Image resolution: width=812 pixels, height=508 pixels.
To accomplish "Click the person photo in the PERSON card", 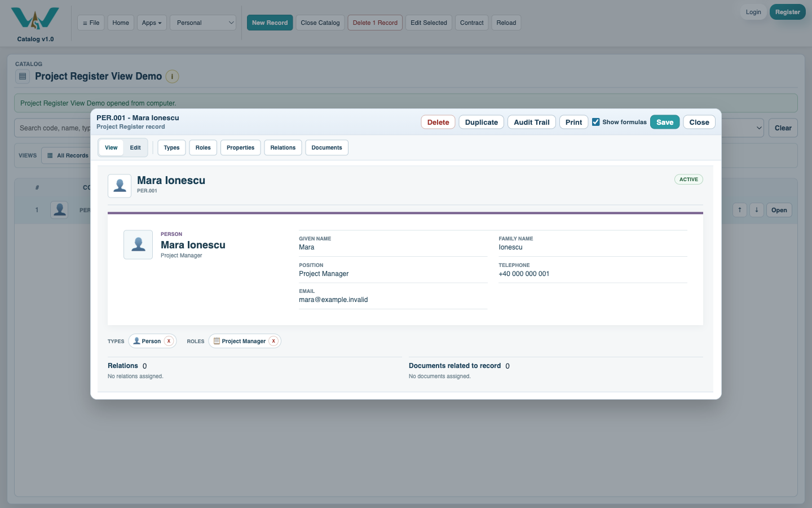I will coord(138,244).
